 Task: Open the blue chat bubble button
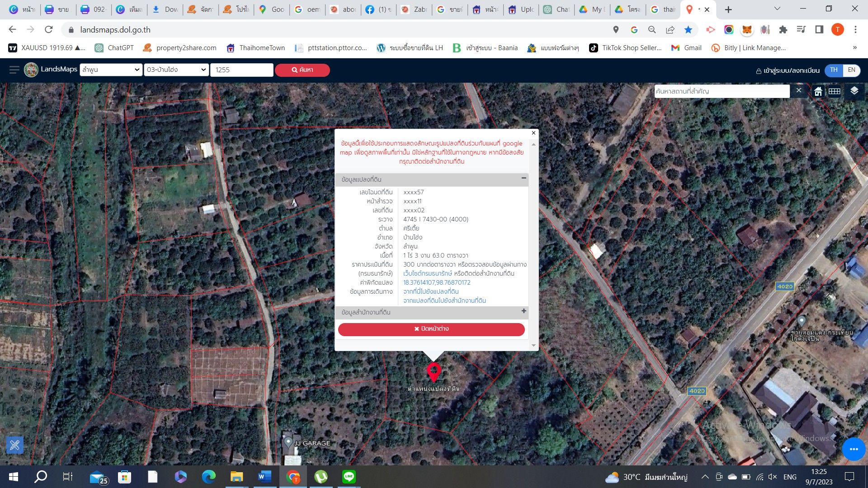point(854,449)
